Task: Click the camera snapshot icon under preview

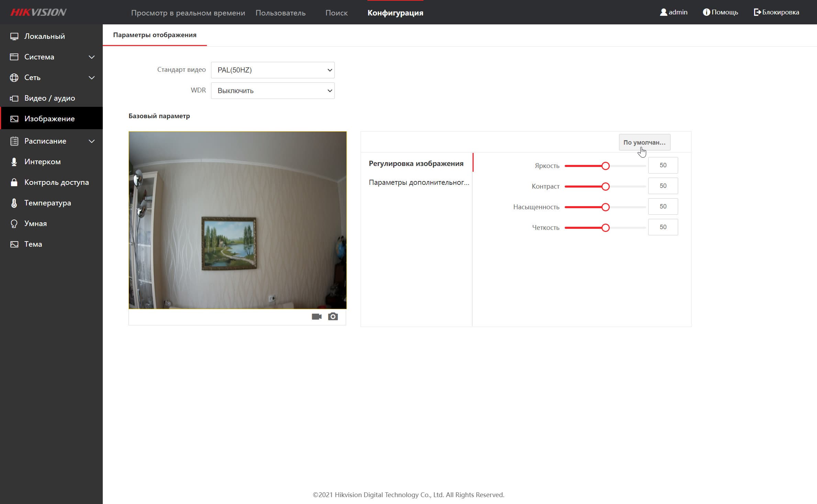Action: [333, 316]
